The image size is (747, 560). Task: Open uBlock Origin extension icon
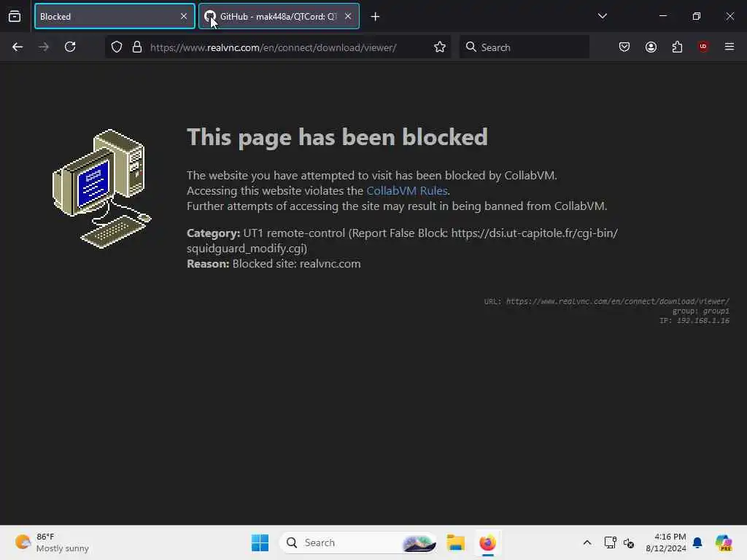[703, 47]
